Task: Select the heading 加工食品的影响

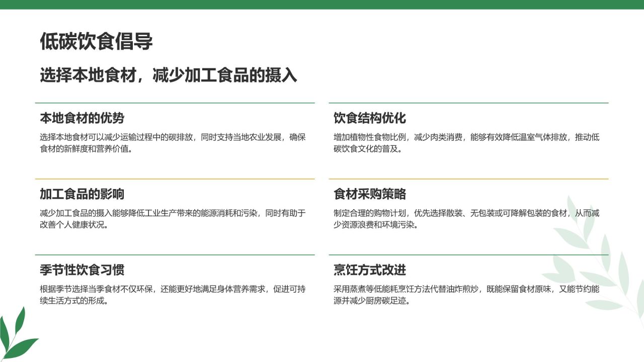Action: coord(82,194)
